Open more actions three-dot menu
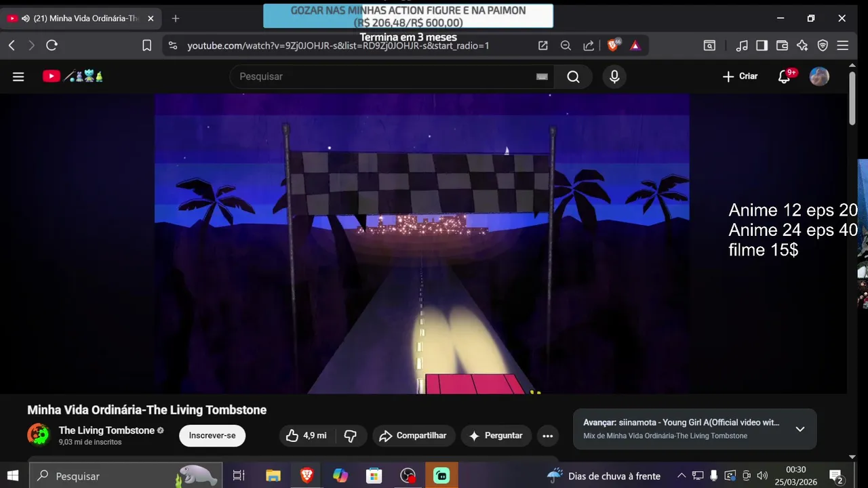The width and height of the screenshot is (868, 488). coord(548,436)
